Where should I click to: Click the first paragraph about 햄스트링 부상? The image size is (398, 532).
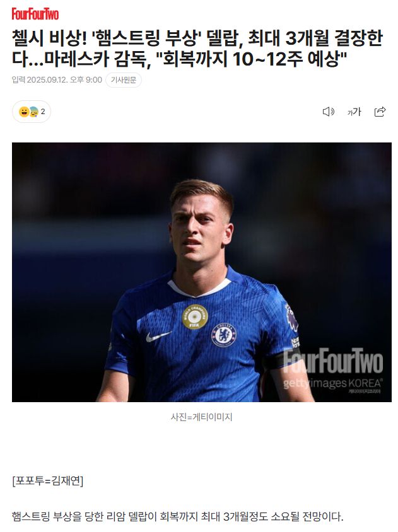tap(178, 516)
